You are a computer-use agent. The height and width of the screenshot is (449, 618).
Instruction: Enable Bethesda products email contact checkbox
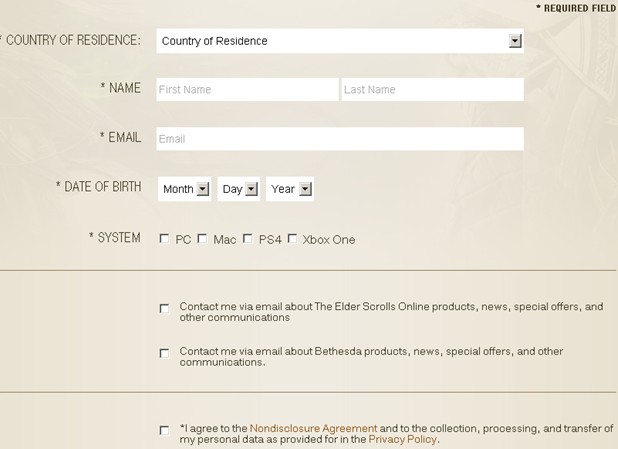coord(164,353)
